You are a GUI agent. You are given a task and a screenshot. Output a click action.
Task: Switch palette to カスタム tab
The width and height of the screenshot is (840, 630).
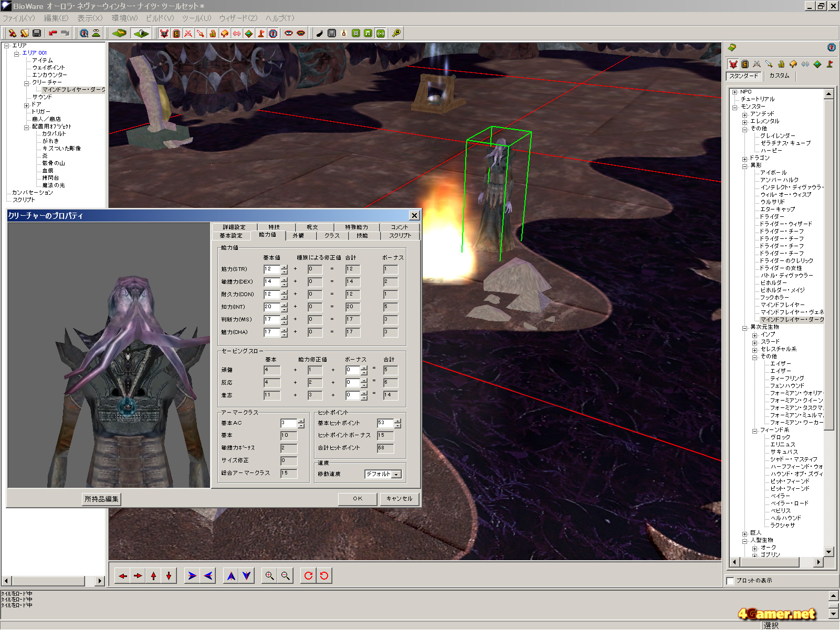pyautogui.click(x=779, y=76)
